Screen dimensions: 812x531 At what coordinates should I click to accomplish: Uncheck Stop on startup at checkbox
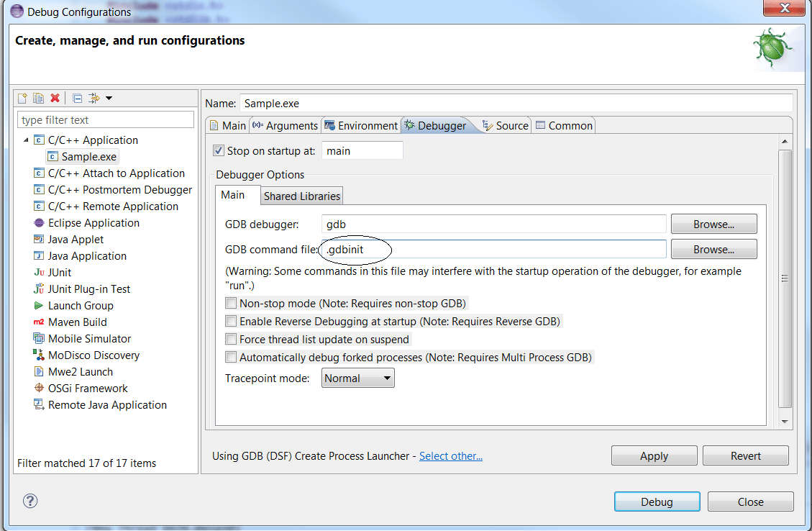[219, 151]
